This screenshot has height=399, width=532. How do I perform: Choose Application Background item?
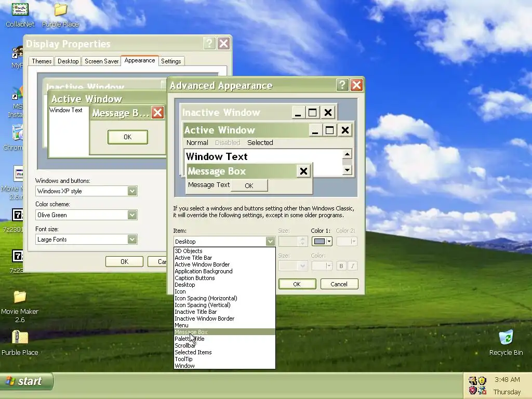pyautogui.click(x=224, y=271)
